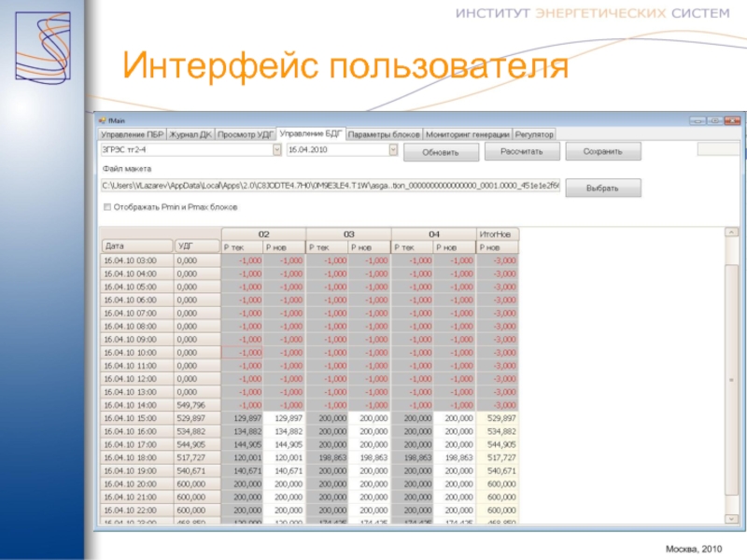Click the Сохранить button

(603, 151)
